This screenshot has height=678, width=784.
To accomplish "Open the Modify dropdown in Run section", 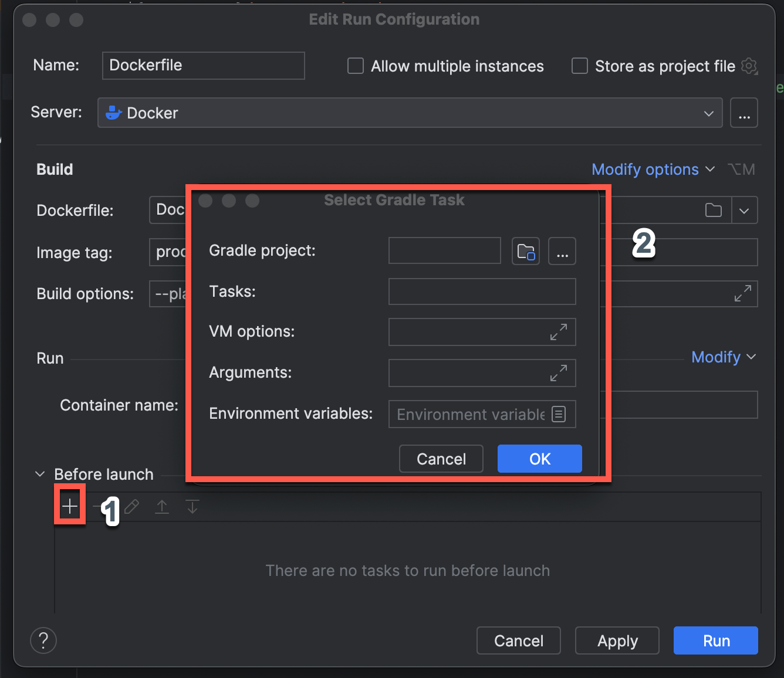I will (724, 357).
